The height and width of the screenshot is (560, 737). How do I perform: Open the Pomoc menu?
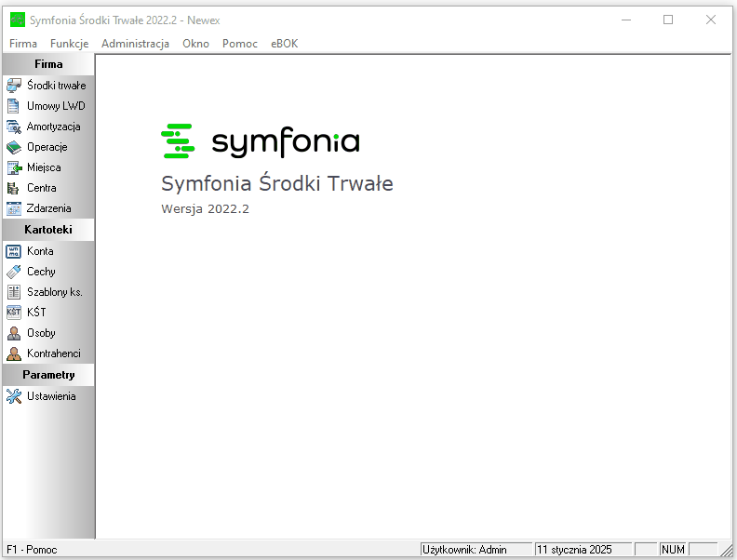240,44
